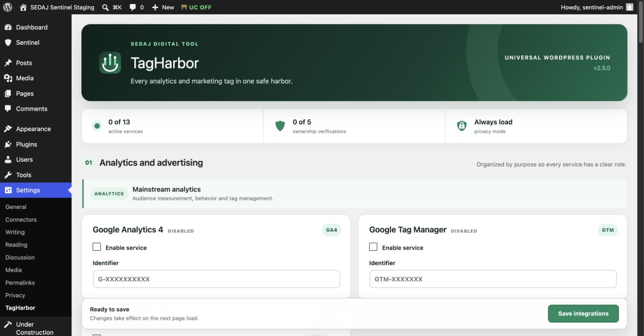
Task: Open the Posts menu item
Action: [x=36, y=63]
